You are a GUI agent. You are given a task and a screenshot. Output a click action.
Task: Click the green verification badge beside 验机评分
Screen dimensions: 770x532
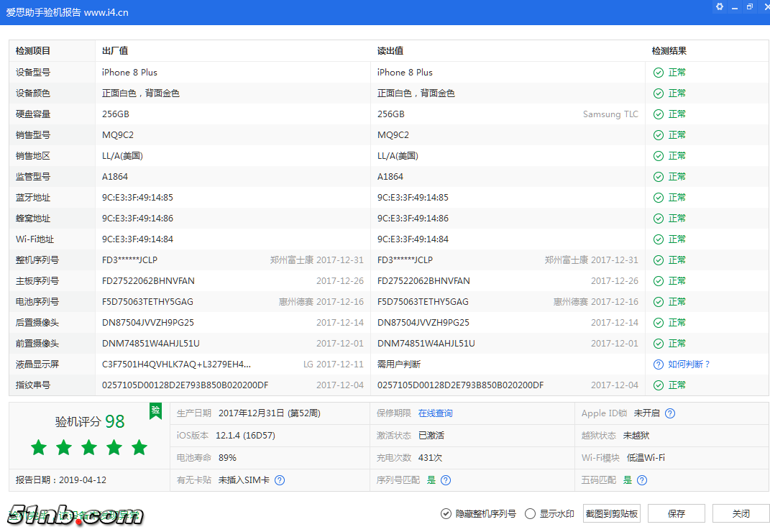click(x=155, y=411)
